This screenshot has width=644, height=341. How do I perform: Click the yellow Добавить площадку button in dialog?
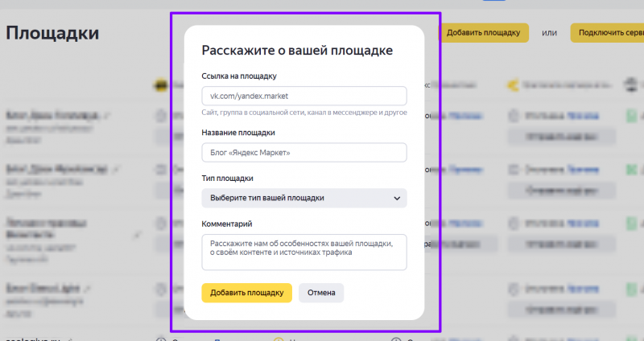247,293
